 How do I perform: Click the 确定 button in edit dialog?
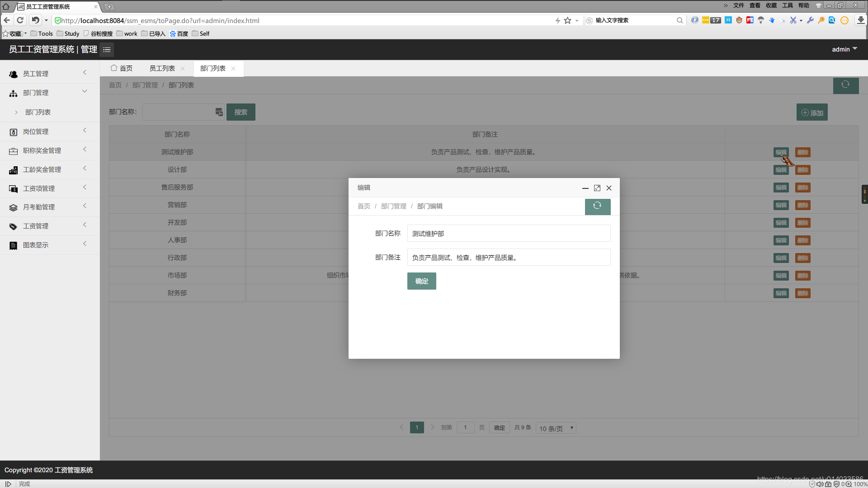(x=421, y=281)
